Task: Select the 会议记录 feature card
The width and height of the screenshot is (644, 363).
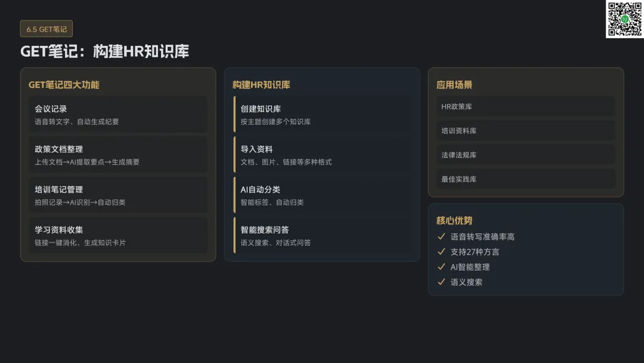Action: (118, 114)
